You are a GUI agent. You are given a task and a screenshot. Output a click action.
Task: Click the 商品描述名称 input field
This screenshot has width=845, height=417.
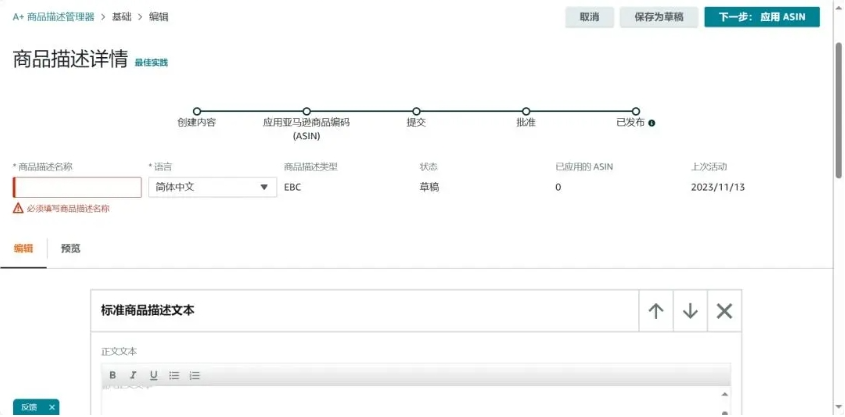click(77, 187)
